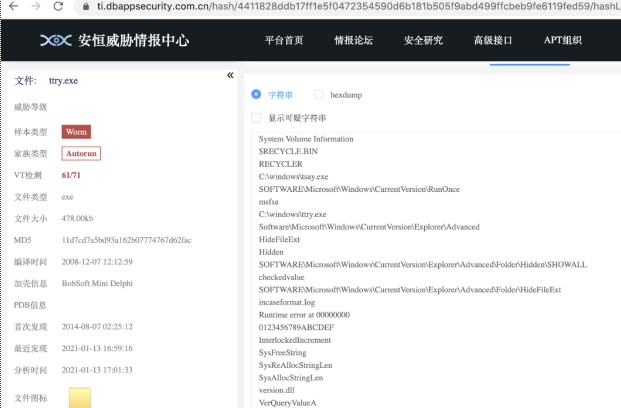The image size is (621, 408).
Task: Click the 安恒威胁情报中心 logo
Action: coord(113,41)
